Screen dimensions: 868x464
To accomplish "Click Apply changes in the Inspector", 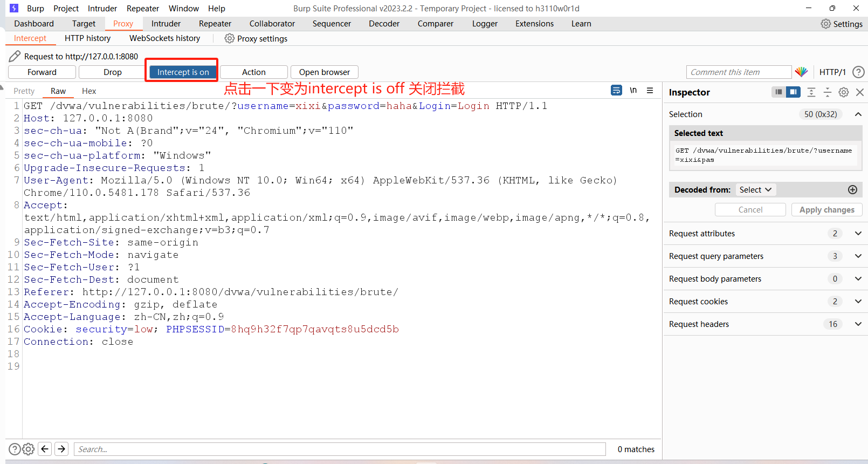I will (827, 209).
